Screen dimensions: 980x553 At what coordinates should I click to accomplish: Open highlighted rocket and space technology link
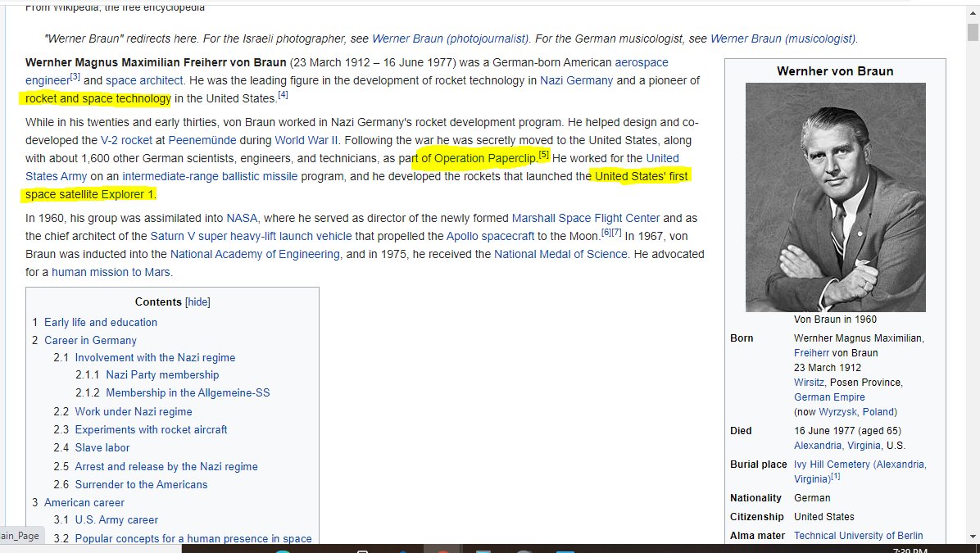pos(98,99)
